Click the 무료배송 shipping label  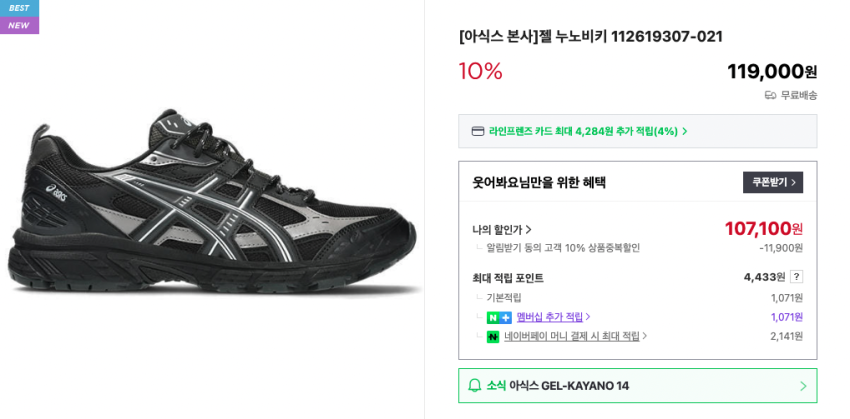click(x=799, y=95)
